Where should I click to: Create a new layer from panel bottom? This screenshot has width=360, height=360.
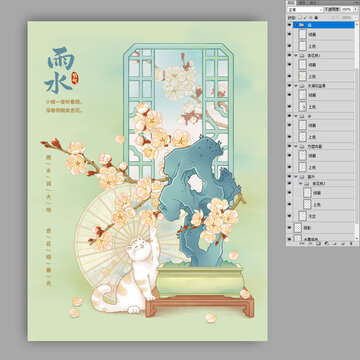pyautogui.click(x=343, y=243)
